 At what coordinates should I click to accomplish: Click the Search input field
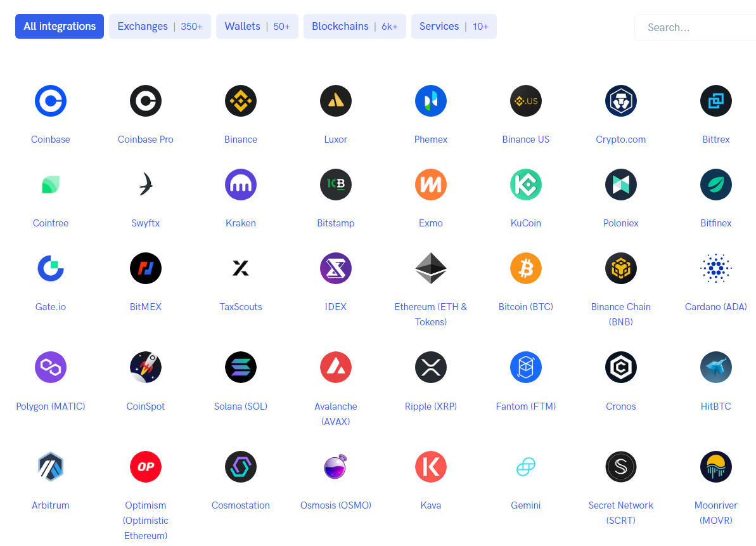695,27
